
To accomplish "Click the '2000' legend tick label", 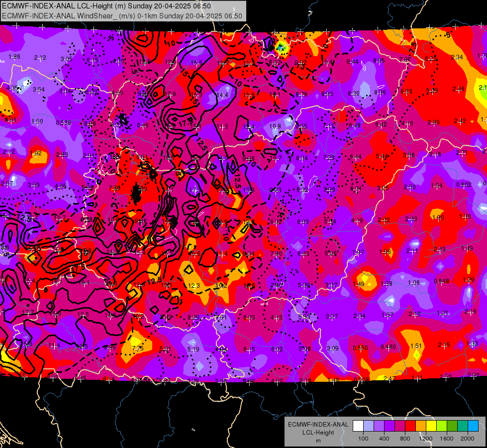I will tap(468, 439).
